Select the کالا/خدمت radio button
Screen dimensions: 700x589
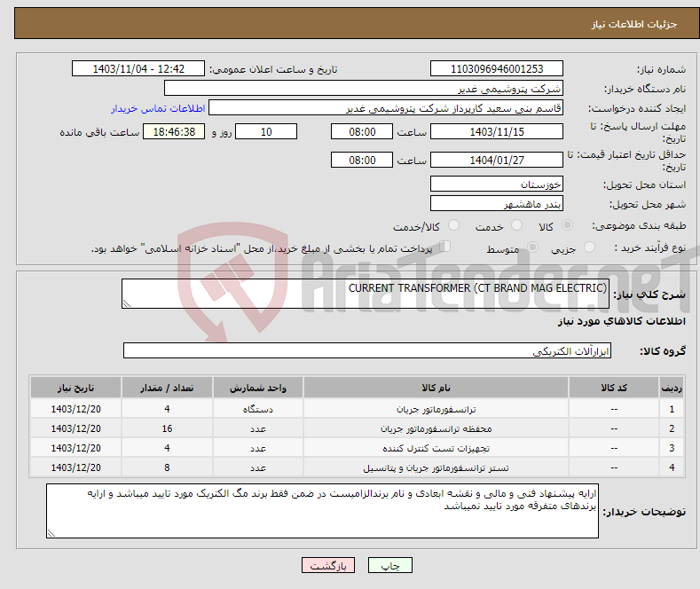point(453,225)
